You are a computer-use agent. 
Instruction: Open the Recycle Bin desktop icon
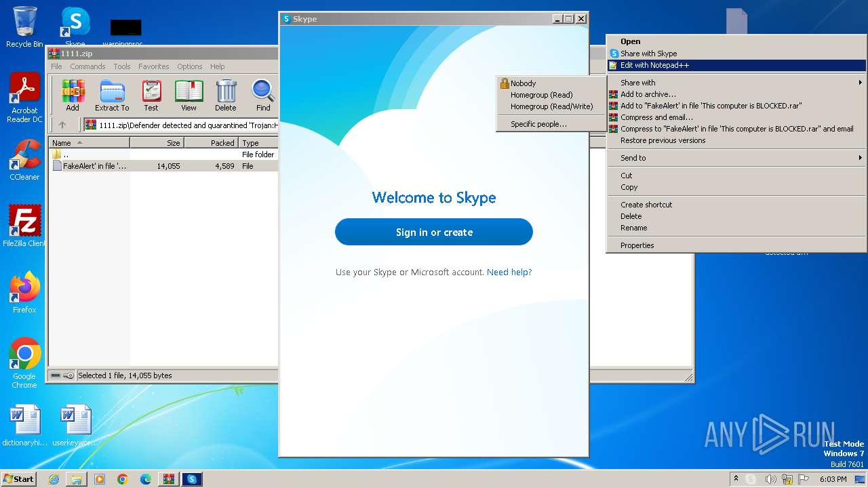[x=24, y=27]
